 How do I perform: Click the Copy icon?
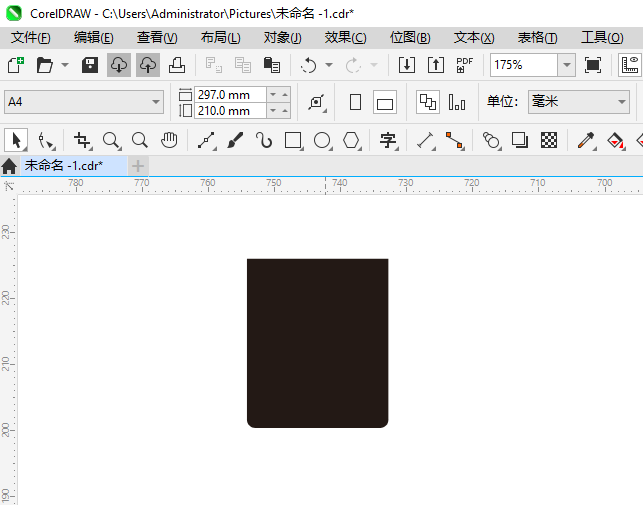[243, 65]
